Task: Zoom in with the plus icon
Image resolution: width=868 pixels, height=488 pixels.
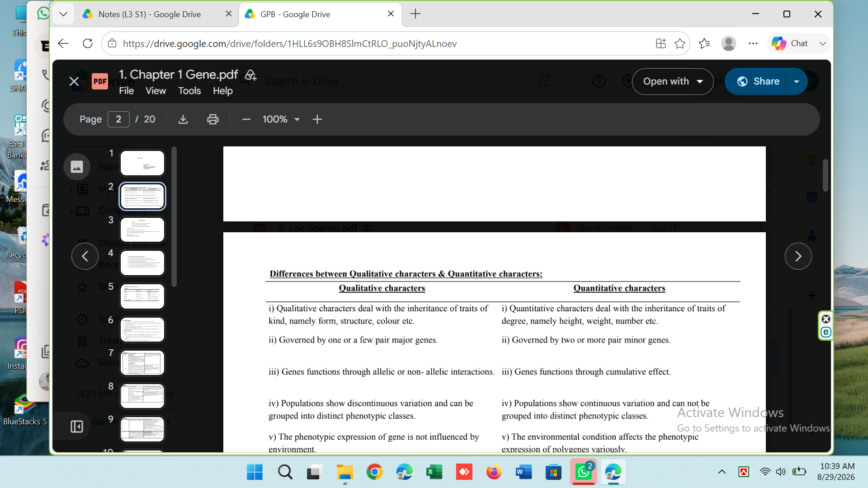Action: (x=317, y=119)
